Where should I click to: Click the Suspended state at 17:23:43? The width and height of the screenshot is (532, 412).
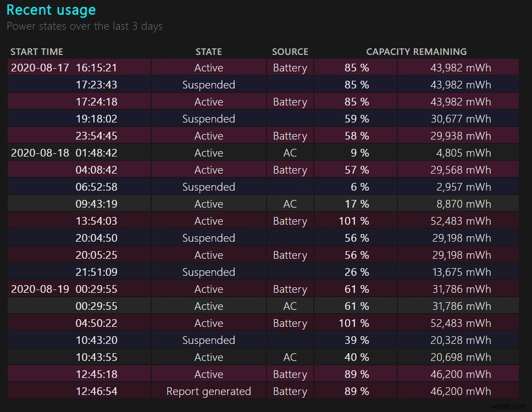[209, 85]
